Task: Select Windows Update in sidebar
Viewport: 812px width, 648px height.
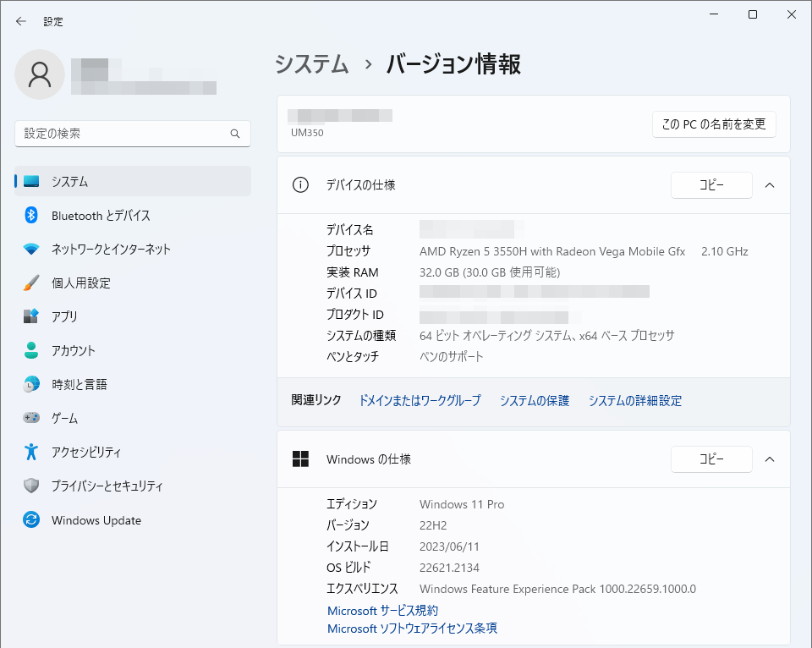Action: pos(133,519)
